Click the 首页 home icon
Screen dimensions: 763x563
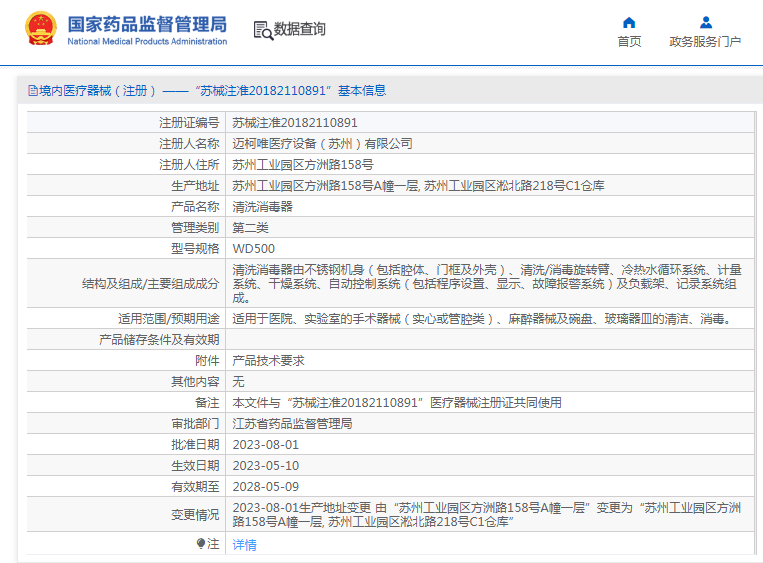[x=629, y=22]
